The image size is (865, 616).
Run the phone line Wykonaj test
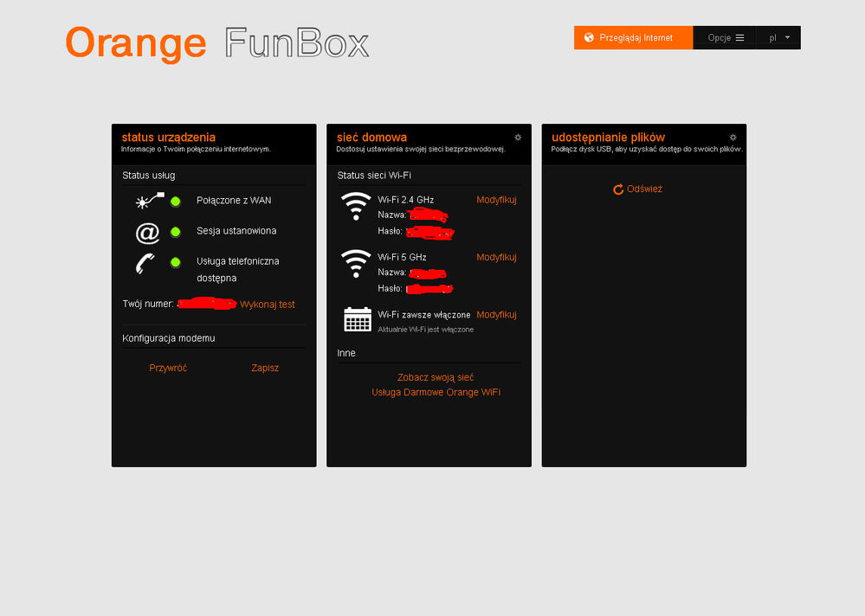pos(268,305)
